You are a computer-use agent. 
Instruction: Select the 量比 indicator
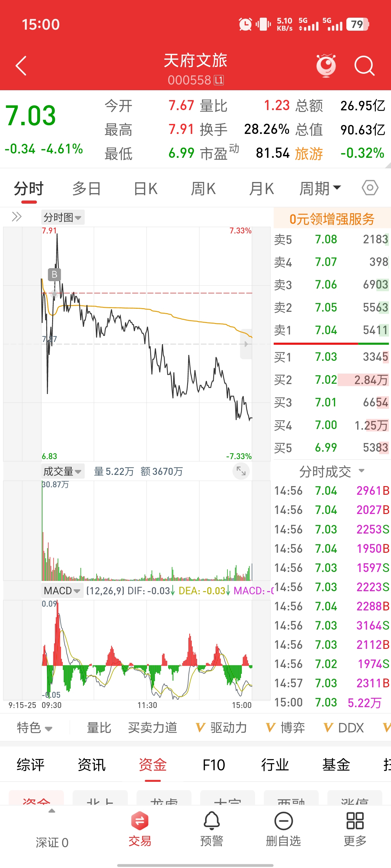(99, 728)
